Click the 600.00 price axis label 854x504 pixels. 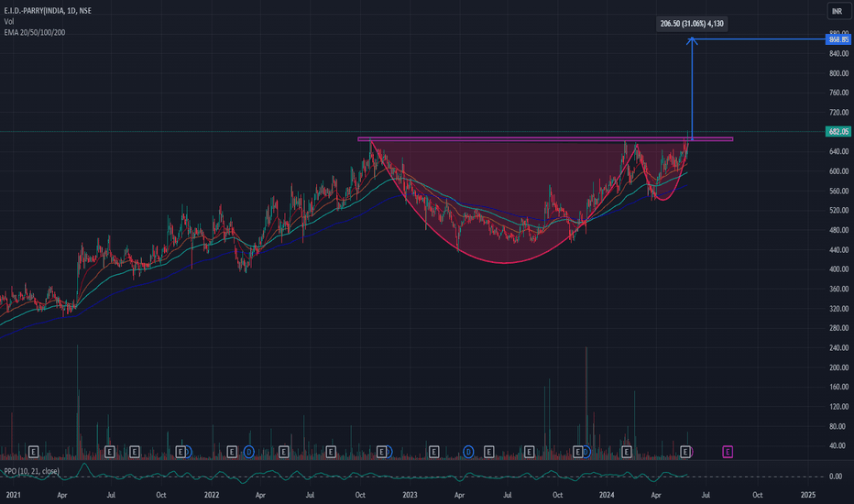pos(838,171)
